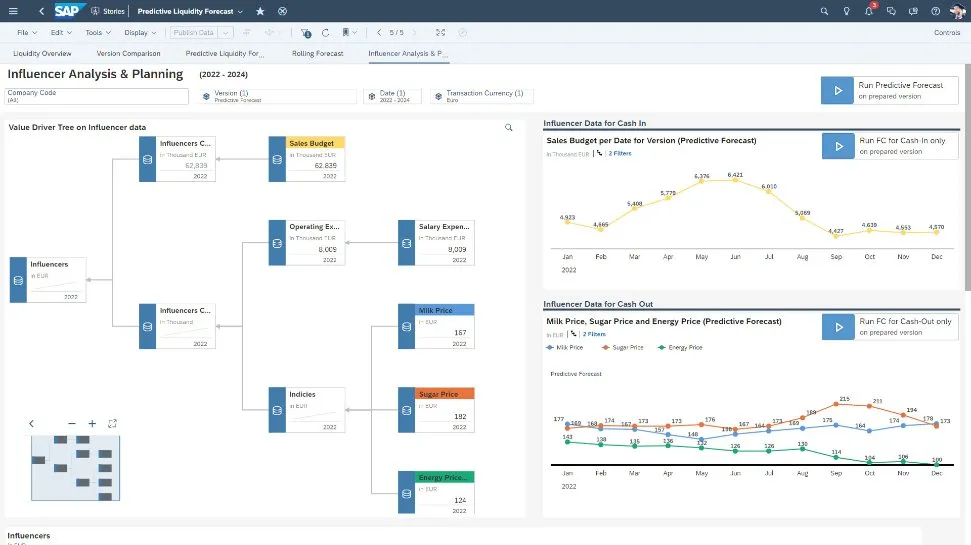Expand the Tools dropdown menu
This screenshot has width=971, height=545.
click(97, 32)
